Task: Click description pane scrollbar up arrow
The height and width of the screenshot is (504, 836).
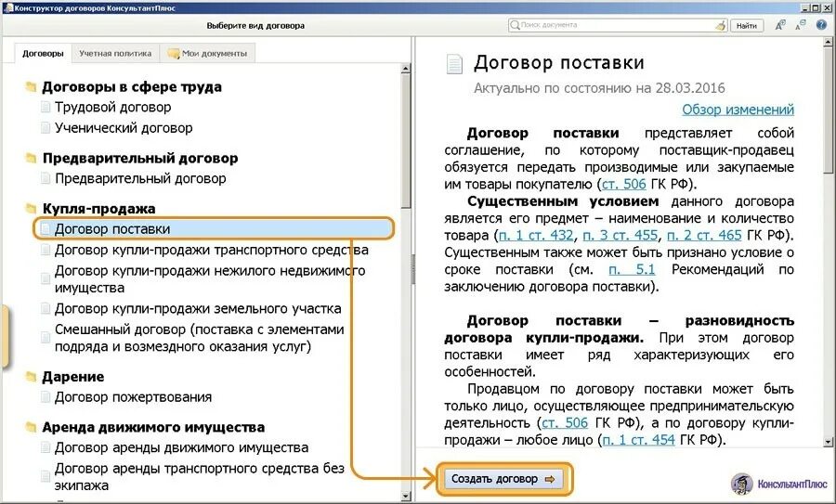Action: pyautogui.click(x=828, y=42)
